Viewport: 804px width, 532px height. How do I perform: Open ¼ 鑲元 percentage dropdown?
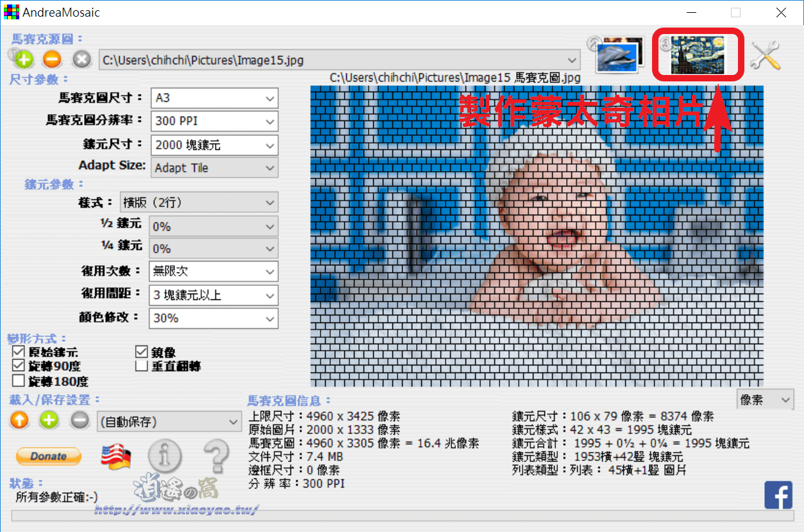coord(213,248)
